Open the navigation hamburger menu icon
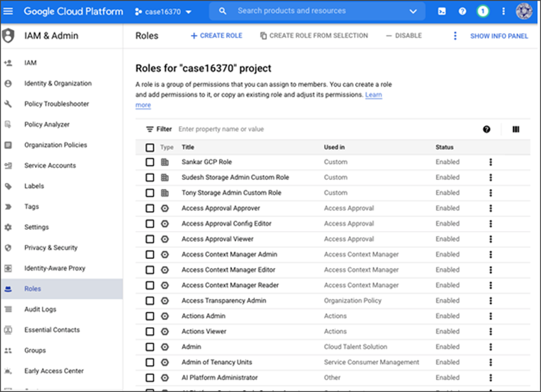 [x=9, y=11]
